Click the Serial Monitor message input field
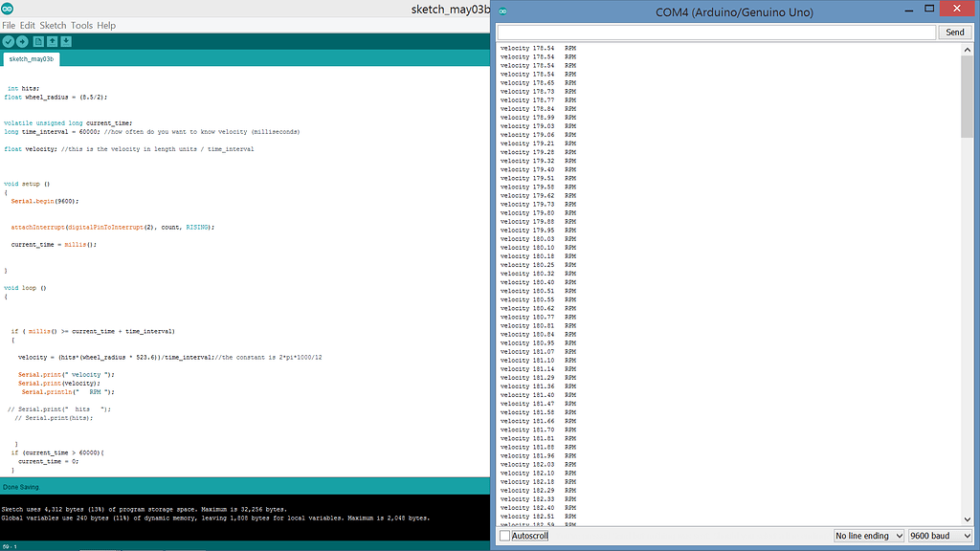This screenshot has width=980, height=551. (x=713, y=32)
